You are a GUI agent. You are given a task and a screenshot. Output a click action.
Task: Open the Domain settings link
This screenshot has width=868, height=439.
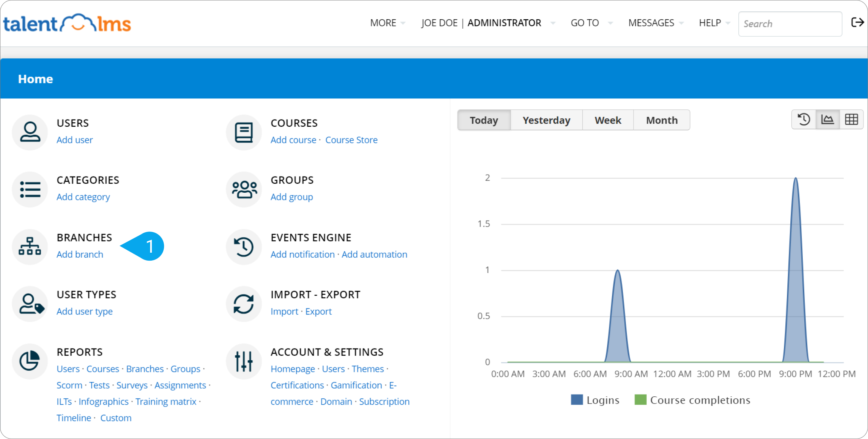pyautogui.click(x=336, y=402)
